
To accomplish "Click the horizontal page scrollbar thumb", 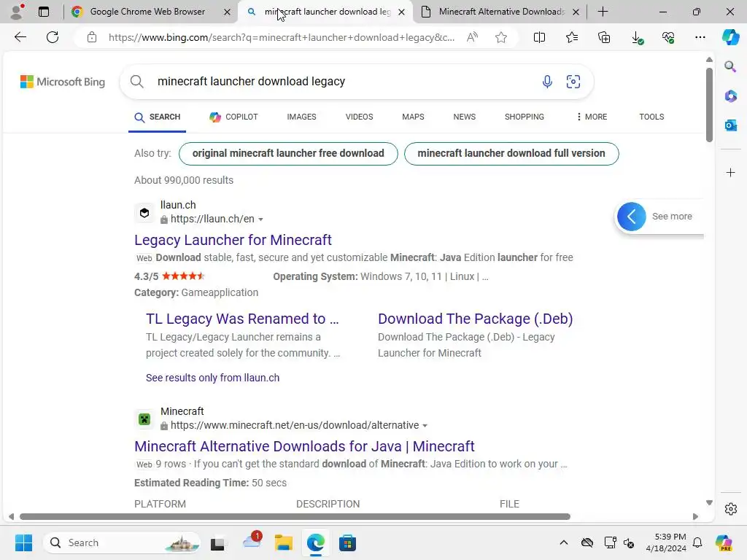I will point(295,517).
